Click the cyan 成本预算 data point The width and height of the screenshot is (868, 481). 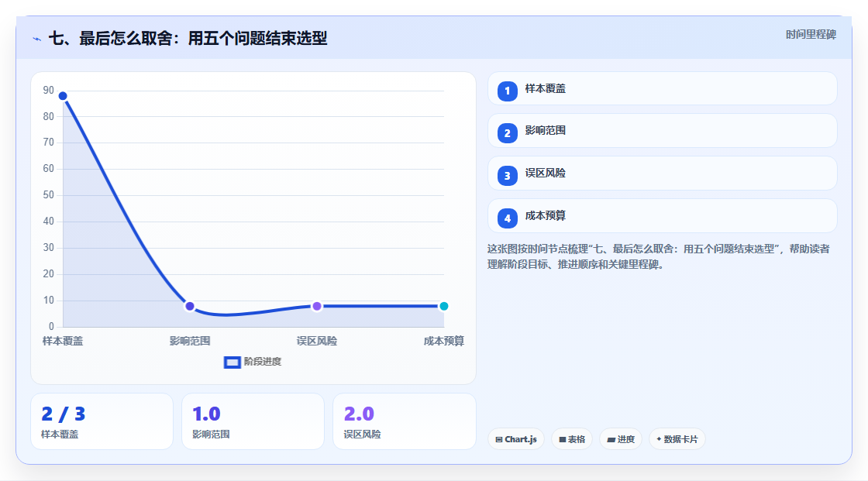pyautogui.click(x=443, y=306)
